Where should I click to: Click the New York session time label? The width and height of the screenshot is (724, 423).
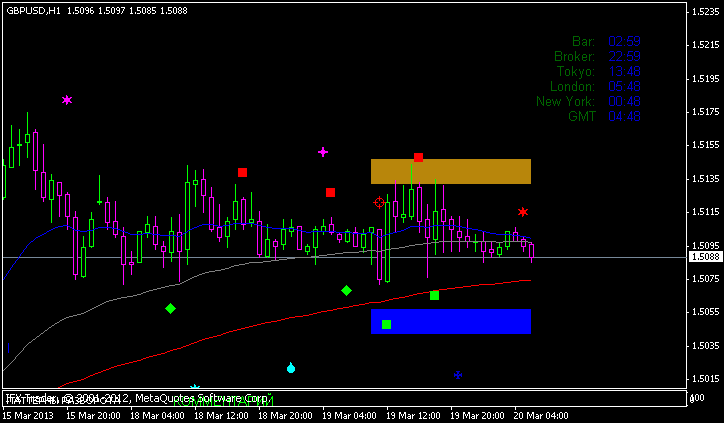566,101
